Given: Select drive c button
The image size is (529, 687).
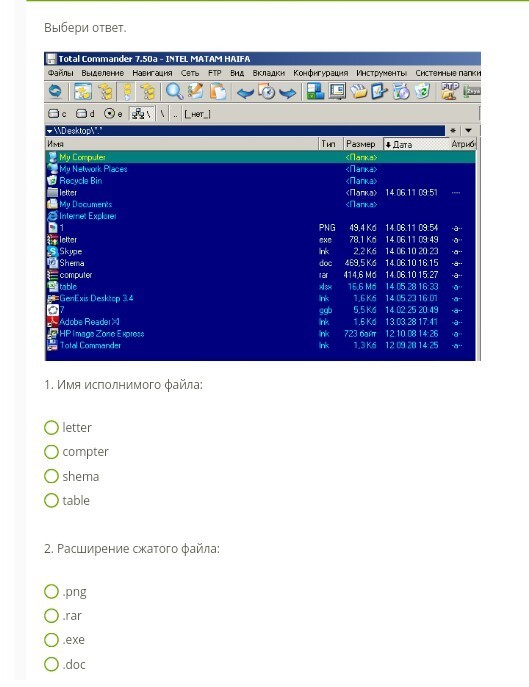Looking at the screenshot, I should pos(57,114).
